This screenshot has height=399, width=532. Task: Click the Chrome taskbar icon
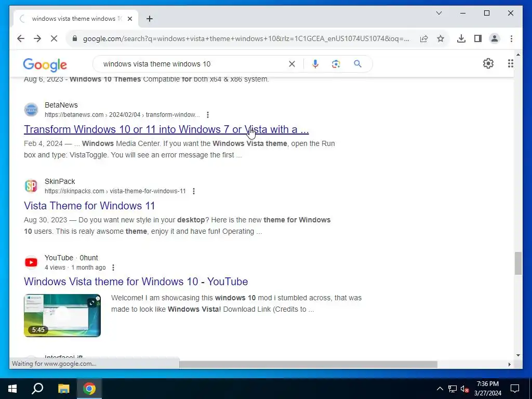click(x=89, y=389)
